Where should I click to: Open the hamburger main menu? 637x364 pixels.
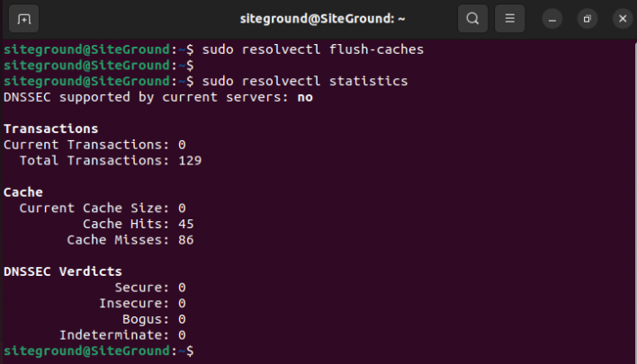click(510, 19)
